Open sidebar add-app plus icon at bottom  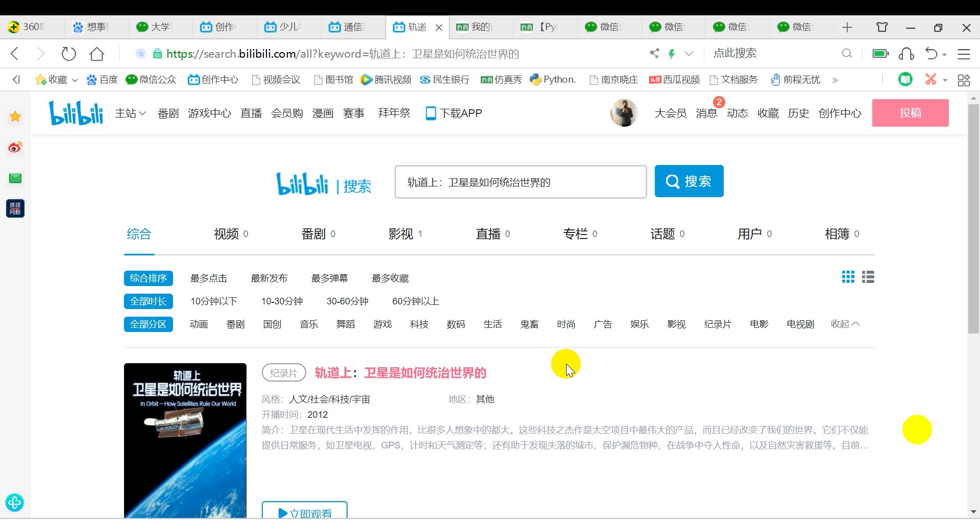click(x=15, y=503)
